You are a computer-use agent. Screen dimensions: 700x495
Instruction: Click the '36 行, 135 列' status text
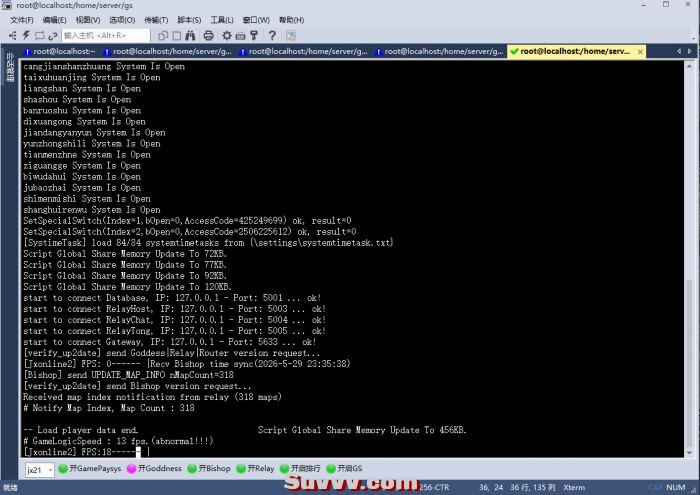tap(533, 487)
